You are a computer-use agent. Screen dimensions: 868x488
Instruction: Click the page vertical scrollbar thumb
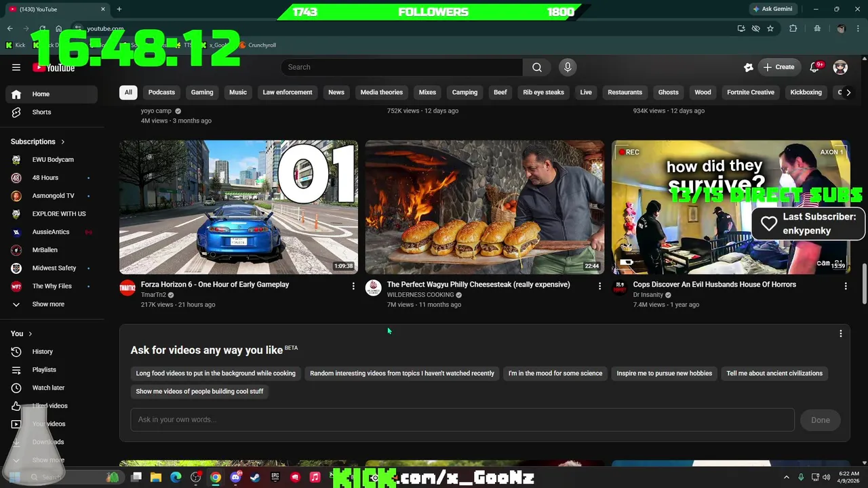tap(864, 285)
